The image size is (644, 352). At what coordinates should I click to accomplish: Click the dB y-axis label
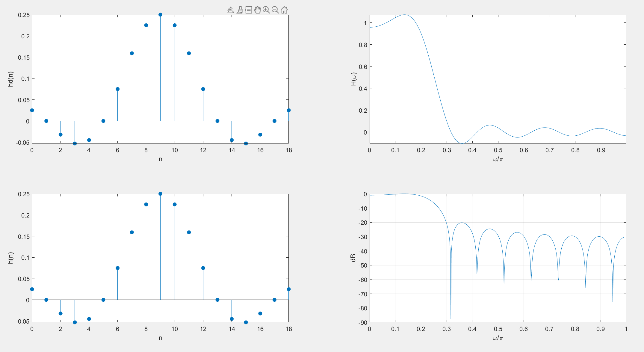click(353, 258)
